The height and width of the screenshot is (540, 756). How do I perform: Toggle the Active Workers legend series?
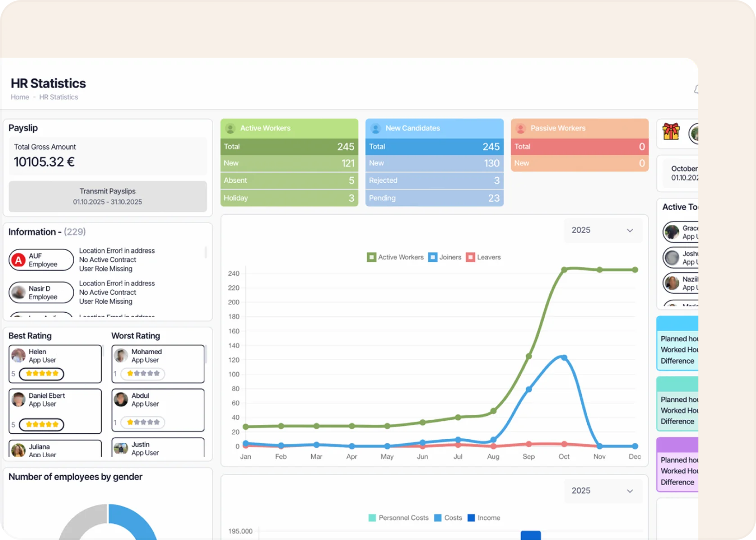pyautogui.click(x=396, y=257)
